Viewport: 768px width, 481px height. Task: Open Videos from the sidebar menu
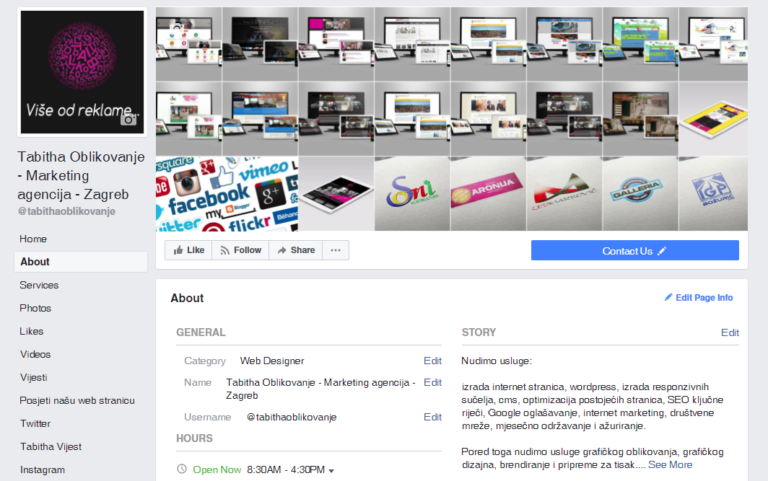(35, 354)
